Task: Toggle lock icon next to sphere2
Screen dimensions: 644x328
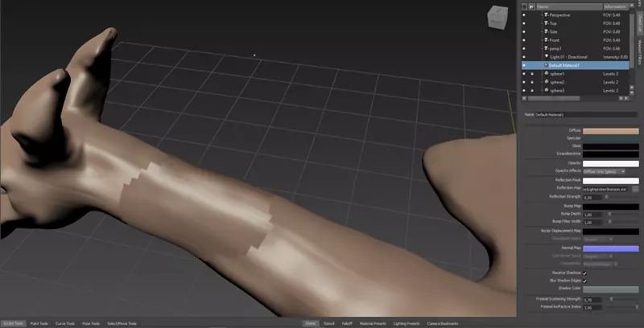Action: [x=533, y=82]
